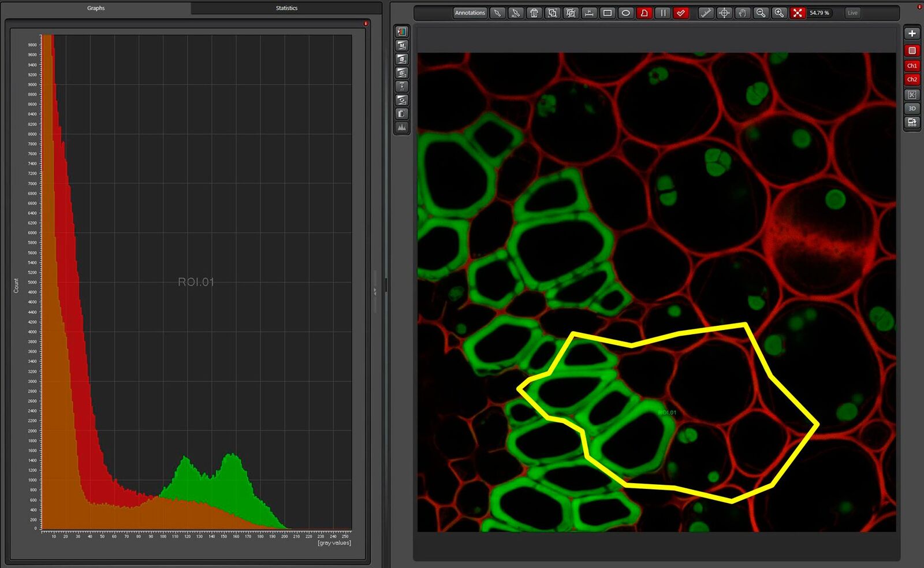Click the scissors crop icon
Viewport: 924px width, 568px height.
pos(912,95)
